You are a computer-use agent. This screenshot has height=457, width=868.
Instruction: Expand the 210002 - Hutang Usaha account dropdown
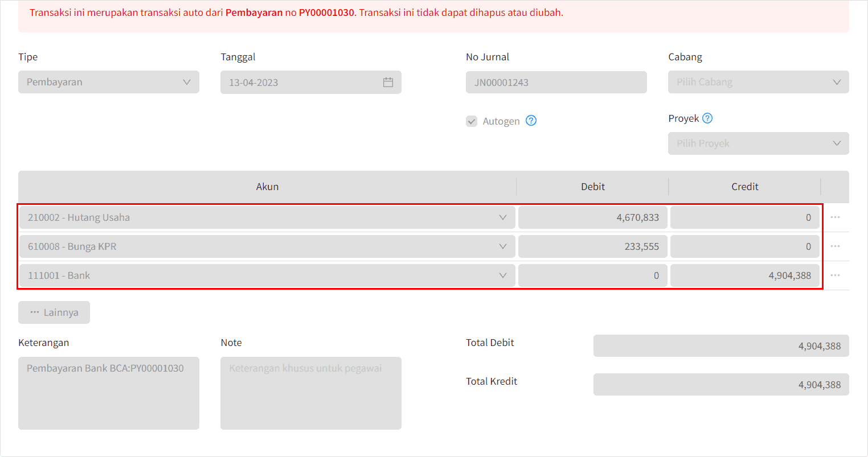[268, 217]
